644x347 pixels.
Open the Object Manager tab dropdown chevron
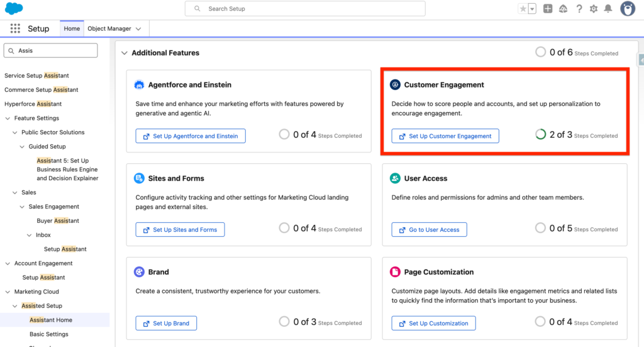pos(138,29)
